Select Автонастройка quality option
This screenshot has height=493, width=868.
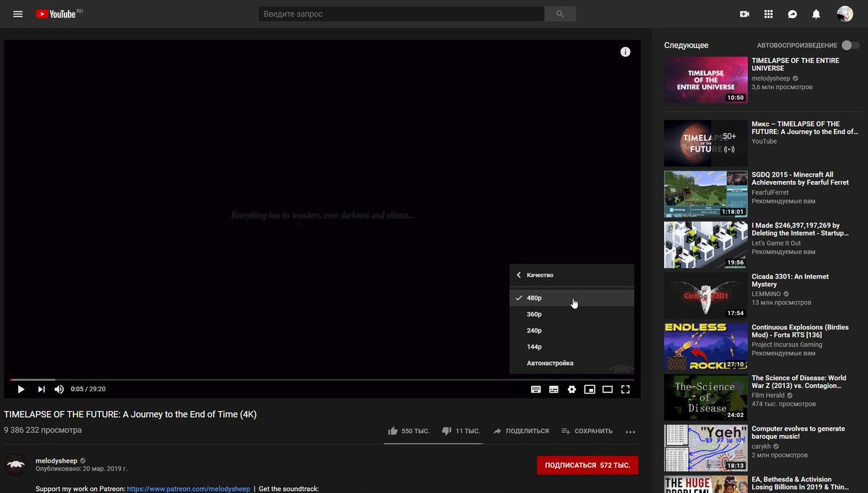(x=571, y=363)
